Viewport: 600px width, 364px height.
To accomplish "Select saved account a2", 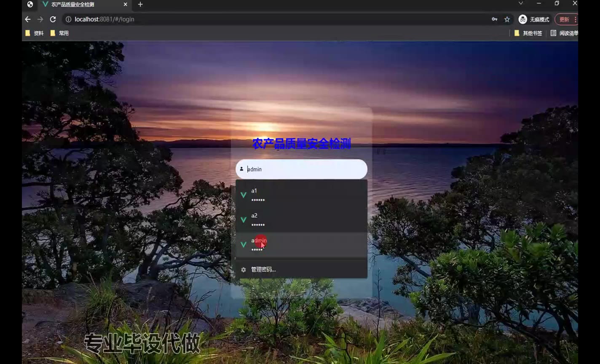I will coord(301,220).
